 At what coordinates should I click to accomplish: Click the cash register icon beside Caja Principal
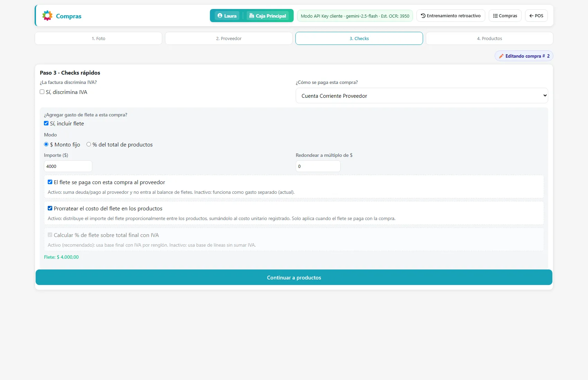[251, 16]
